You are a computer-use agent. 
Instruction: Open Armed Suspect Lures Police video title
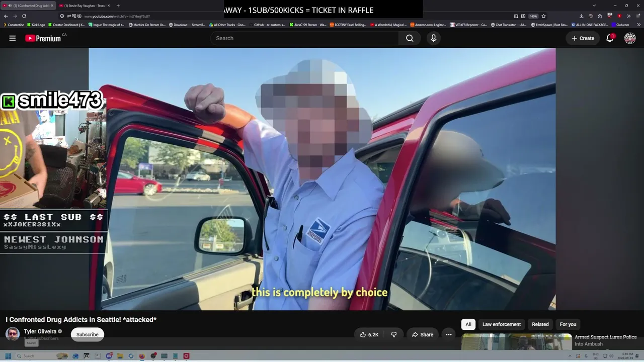coord(606,340)
